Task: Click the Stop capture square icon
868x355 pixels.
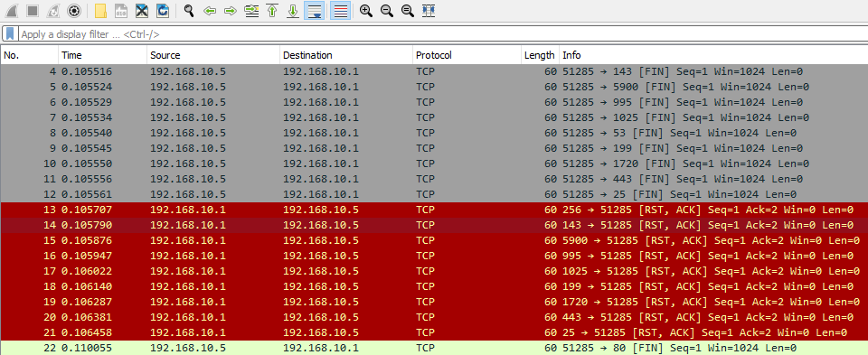Action: (33, 11)
